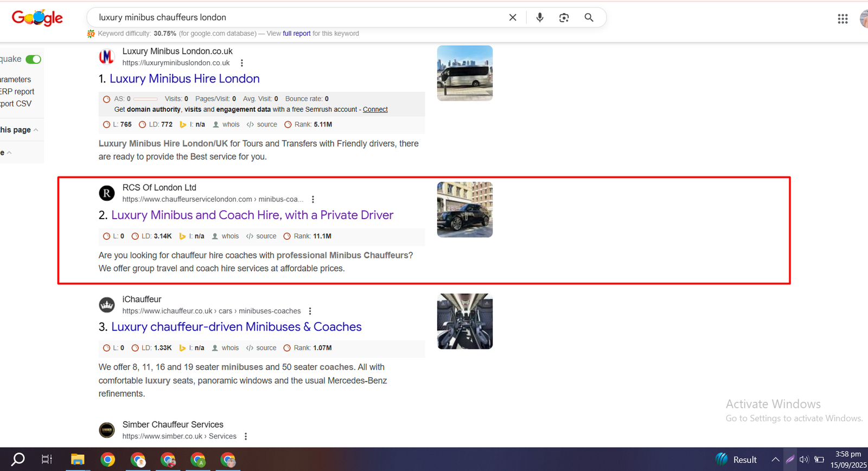Image resolution: width=868 pixels, height=471 pixels.
Task: Clear the search box with X icon
Action: pyautogui.click(x=513, y=17)
